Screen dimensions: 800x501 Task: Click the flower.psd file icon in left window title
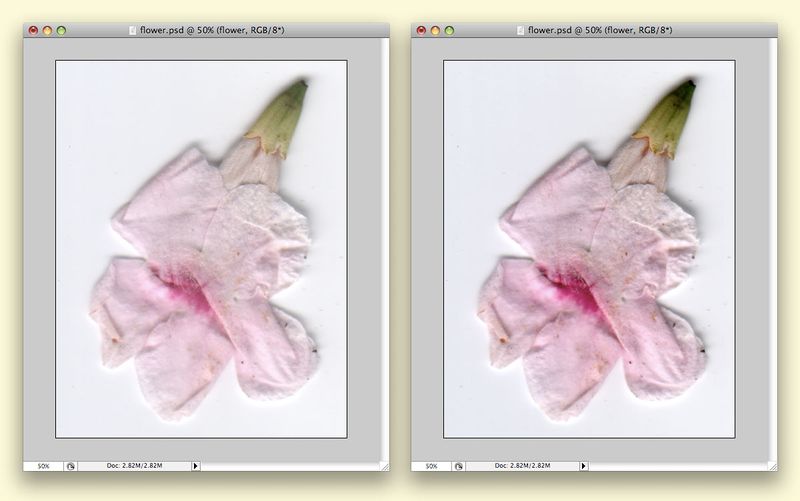tap(134, 31)
